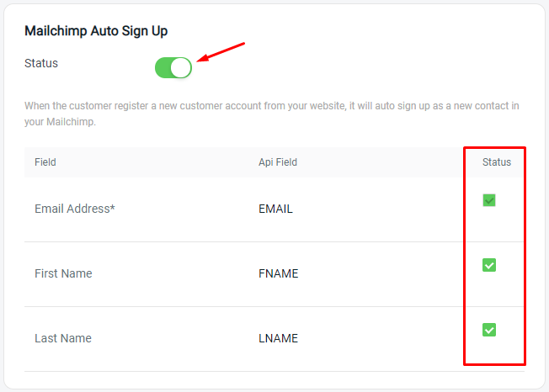Click the first line of the description text
The image size is (549, 392).
coord(272,106)
